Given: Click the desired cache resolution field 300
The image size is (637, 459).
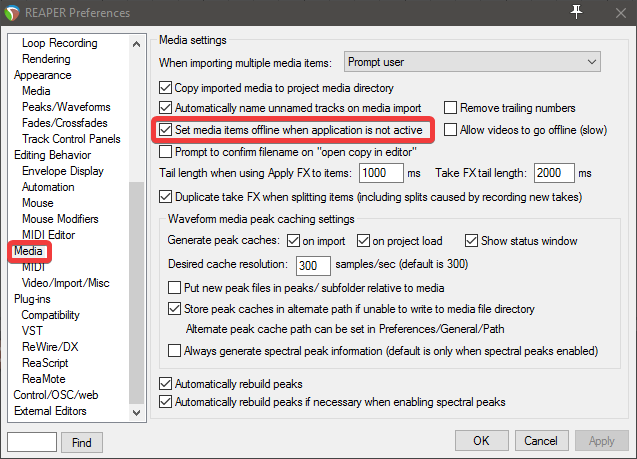Looking at the screenshot, I should point(313,266).
